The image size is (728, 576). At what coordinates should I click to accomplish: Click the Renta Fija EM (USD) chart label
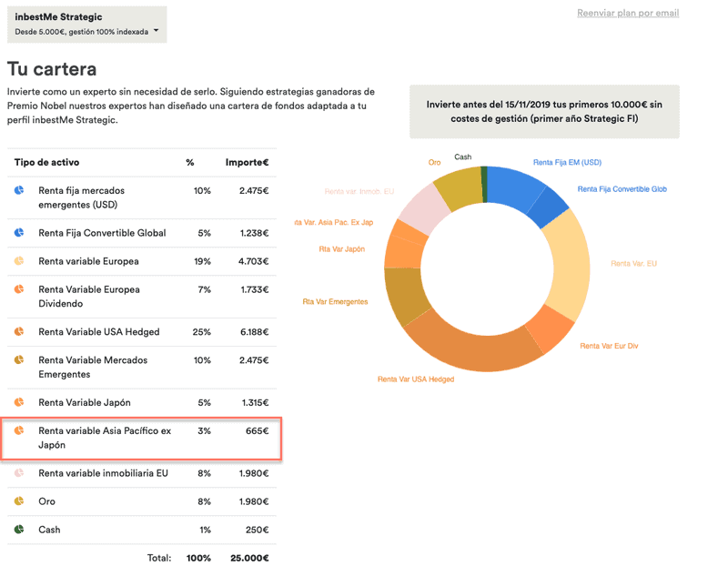pos(567,163)
